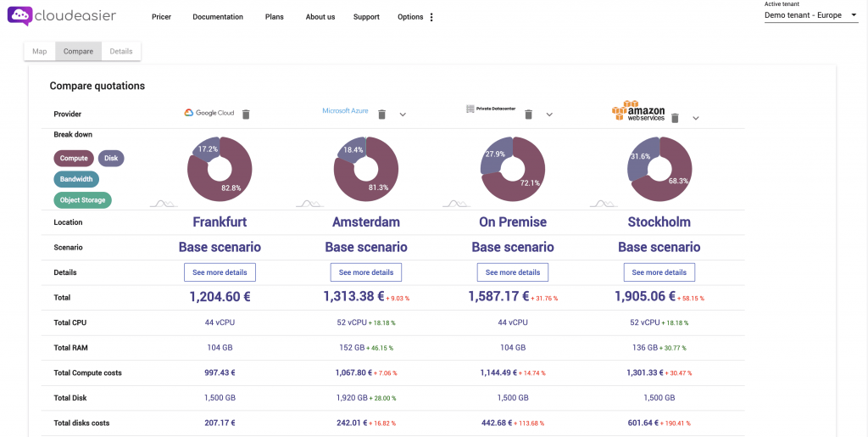The height and width of the screenshot is (437, 868).
Task: Delete the Google Cloud quotation with trash icon
Action: point(246,114)
